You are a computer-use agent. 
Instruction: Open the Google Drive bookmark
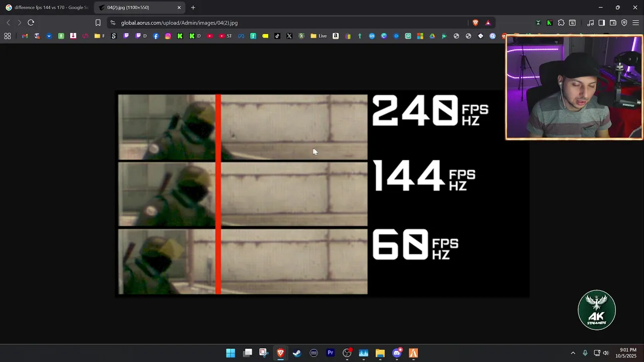432,36
